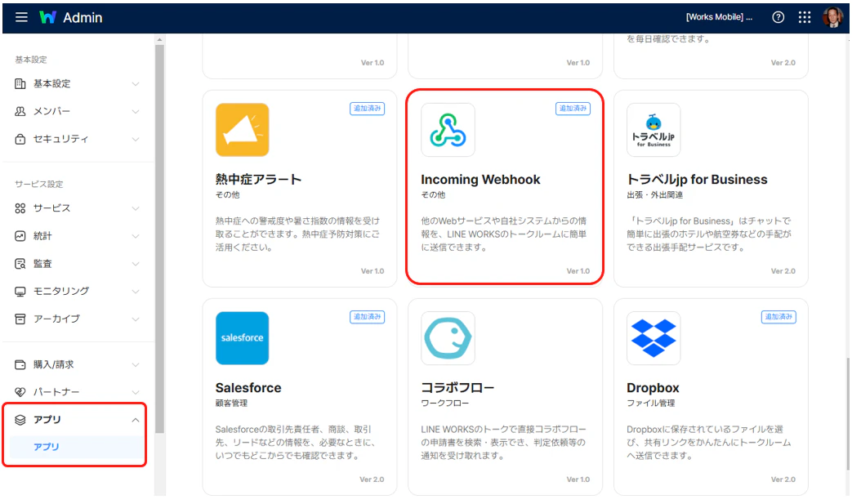
Task: Open the セキュリティ menu label
Action: coord(60,139)
